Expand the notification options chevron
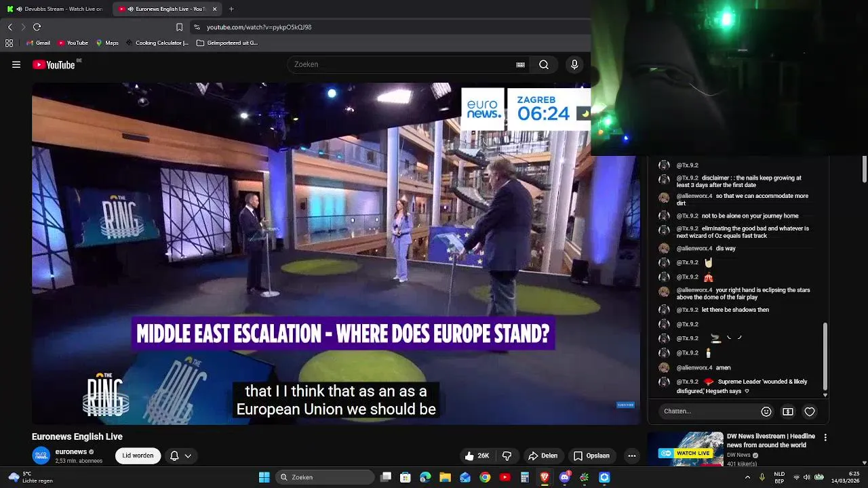This screenshot has width=868, height=488. [x=188, y=455]
